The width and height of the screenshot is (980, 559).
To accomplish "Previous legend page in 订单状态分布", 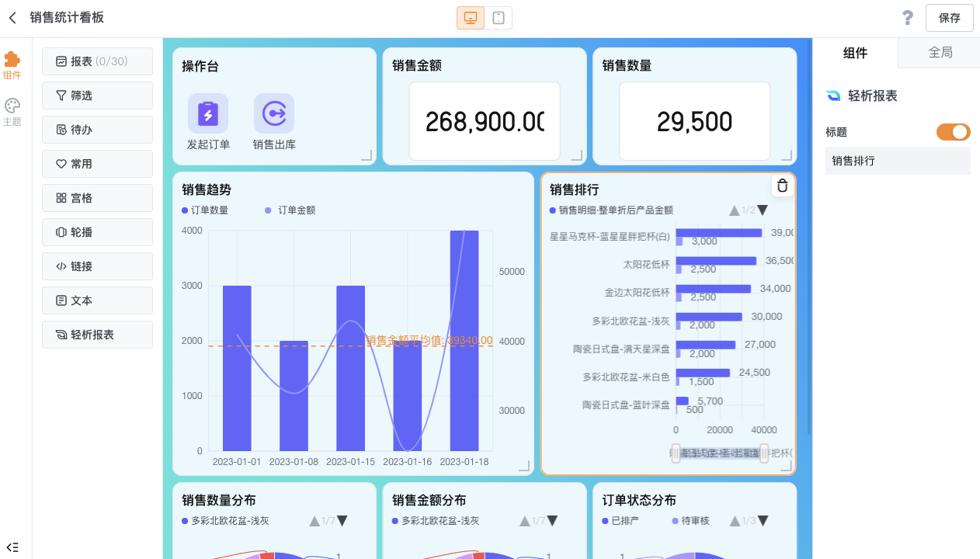I will 735,521.
